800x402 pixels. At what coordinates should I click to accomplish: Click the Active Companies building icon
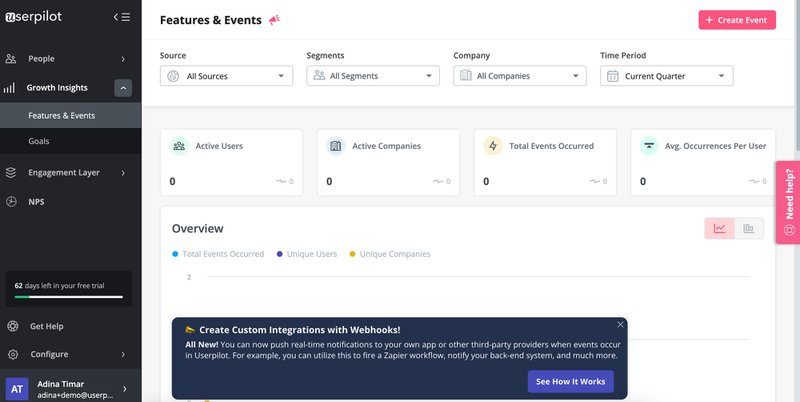point(335,146)
